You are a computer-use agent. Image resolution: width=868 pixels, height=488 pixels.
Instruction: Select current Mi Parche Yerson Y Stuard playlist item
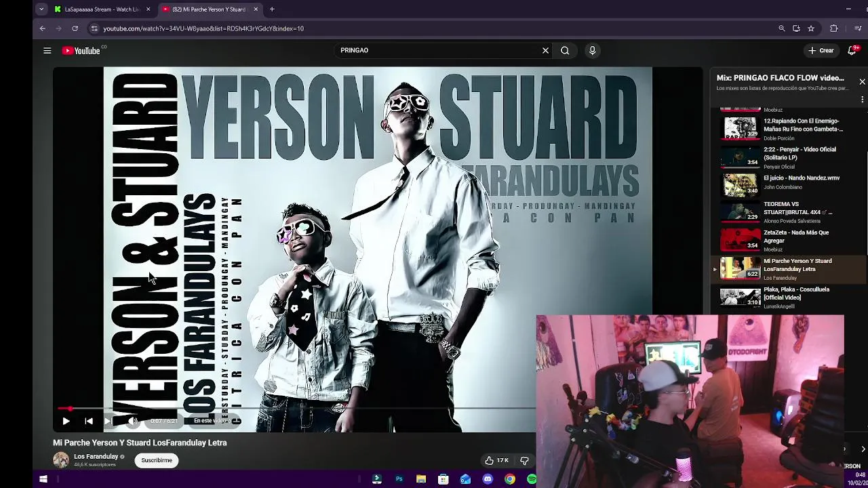click(789, 268)
